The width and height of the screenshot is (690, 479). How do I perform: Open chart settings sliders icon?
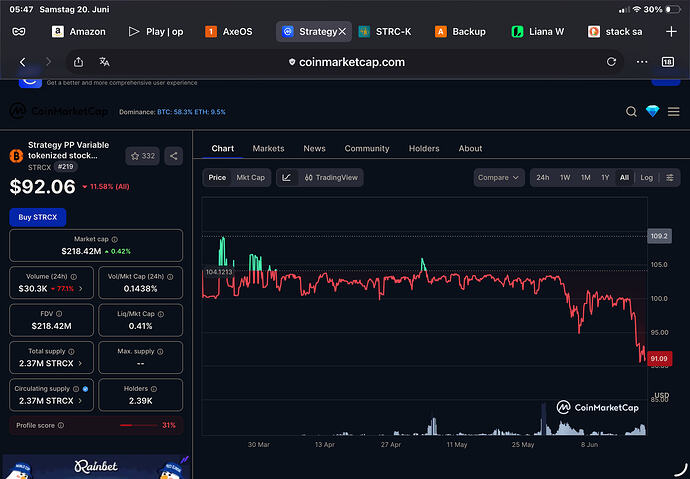pos(669,178)
